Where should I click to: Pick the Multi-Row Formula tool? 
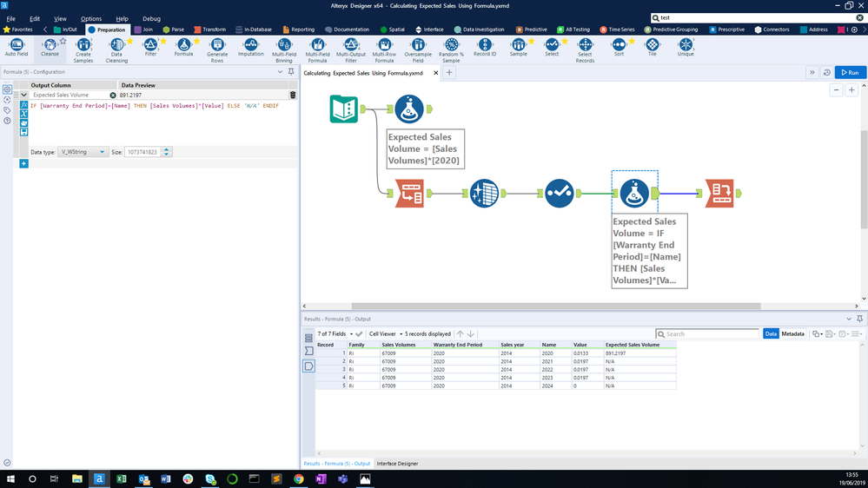[x=384, y=45]
